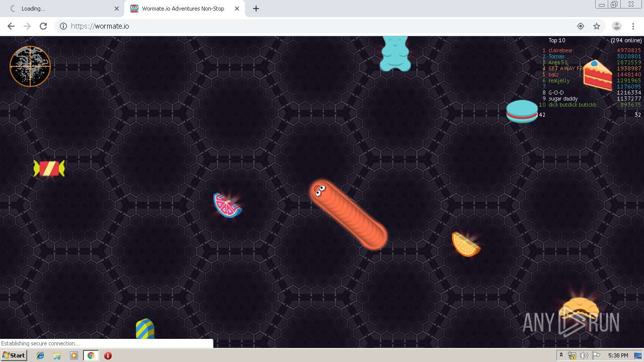Open the Windows Start menu
644x362 pixels.
click(14, 355)
